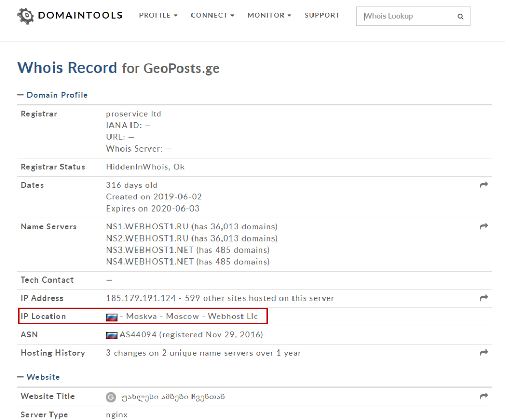Click the 316 days old text

[132, 185]
